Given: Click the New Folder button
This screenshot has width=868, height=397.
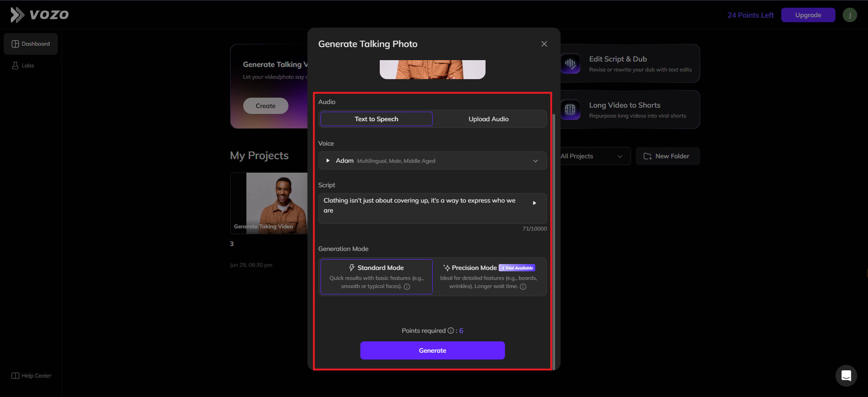Looking at the screenshot, I should 668,156.
